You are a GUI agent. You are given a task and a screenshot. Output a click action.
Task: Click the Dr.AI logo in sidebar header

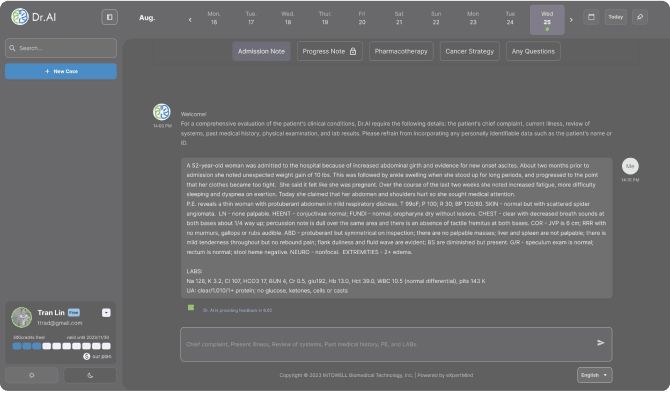[33, 17]
